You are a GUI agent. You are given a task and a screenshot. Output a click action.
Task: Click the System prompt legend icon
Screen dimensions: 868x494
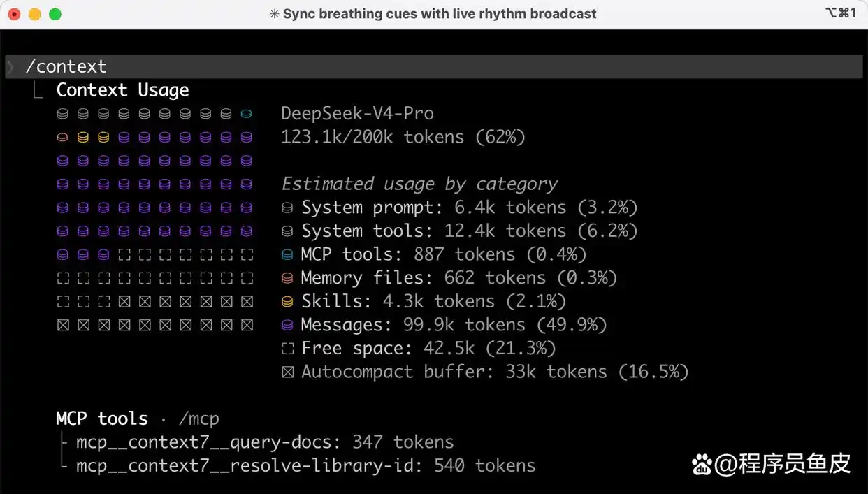point(287,208)
